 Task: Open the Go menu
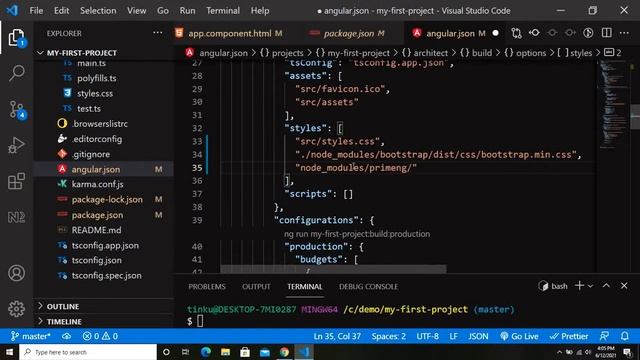(x=162, y=11)
